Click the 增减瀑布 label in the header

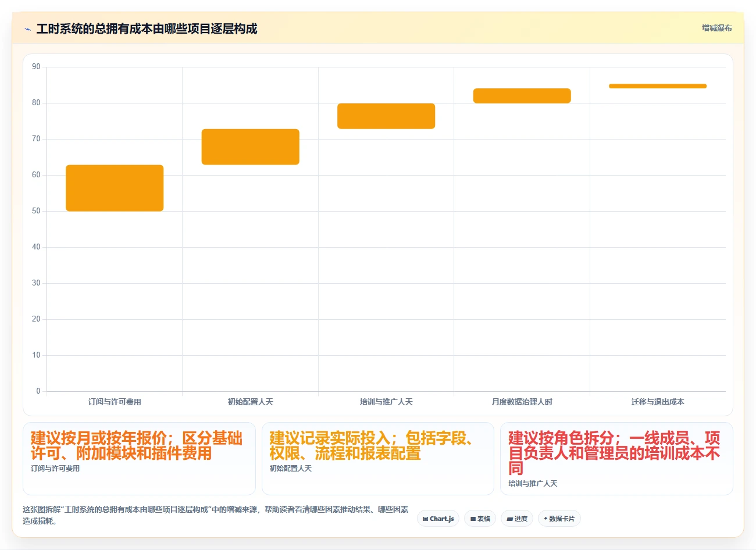tap(716, 28)
